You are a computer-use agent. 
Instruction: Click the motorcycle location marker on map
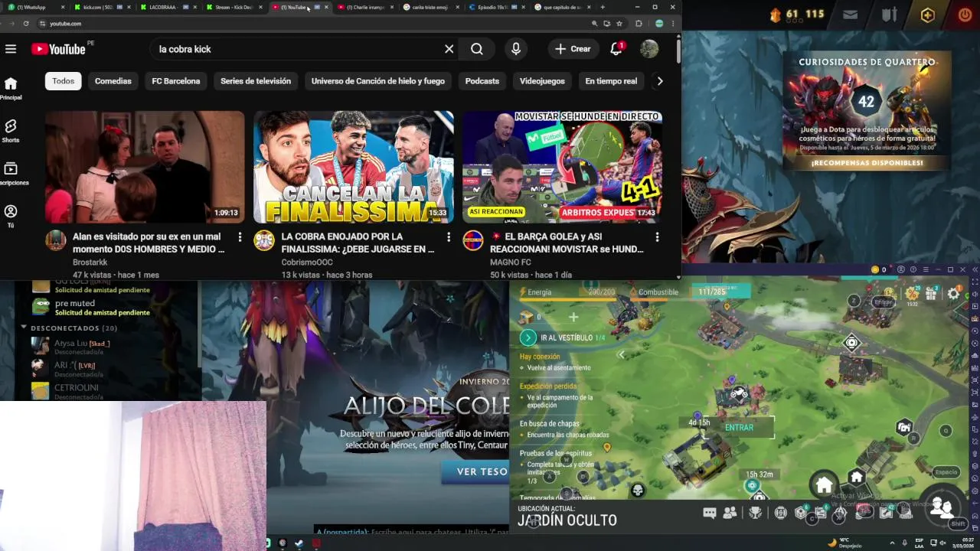pyautogui.click(x=738, y=394)
